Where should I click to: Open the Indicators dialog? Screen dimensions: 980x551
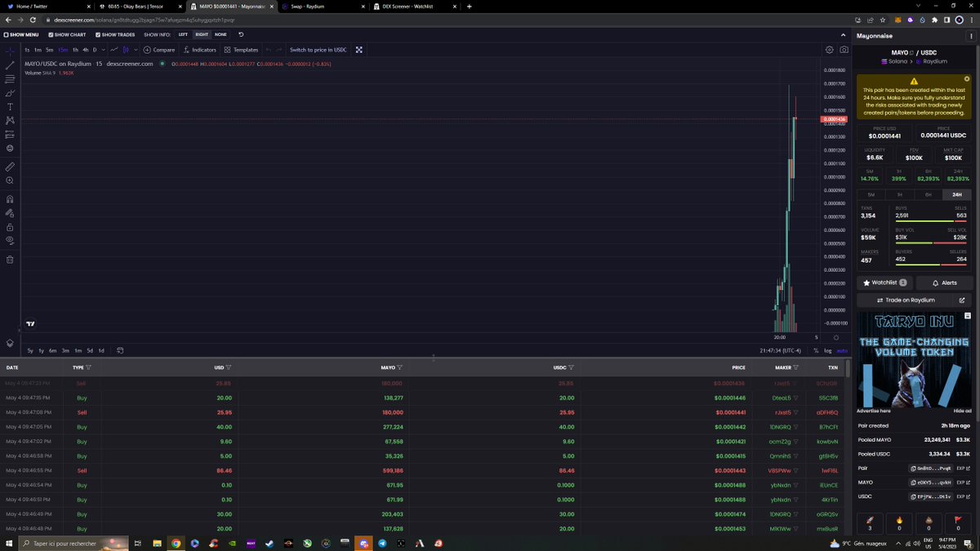[x=199, y=50]
